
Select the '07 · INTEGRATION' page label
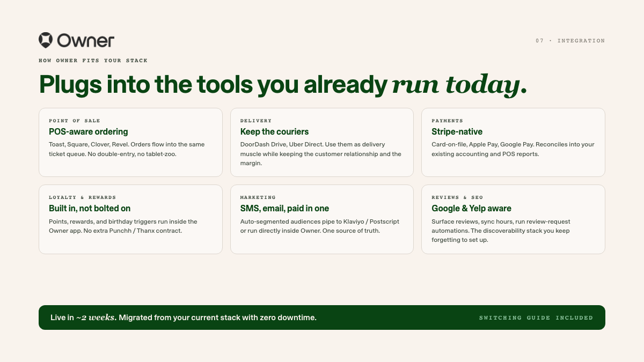[570, 41]
